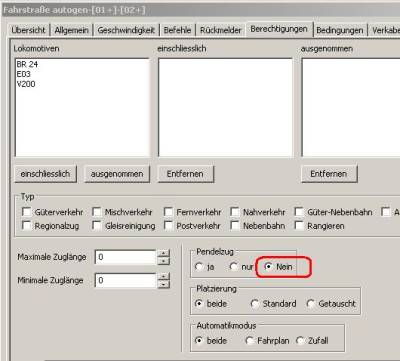Enable the Güterverkehr checkbox
The height and width of the screenshot is (361, 400).
[x=26, y=212]
